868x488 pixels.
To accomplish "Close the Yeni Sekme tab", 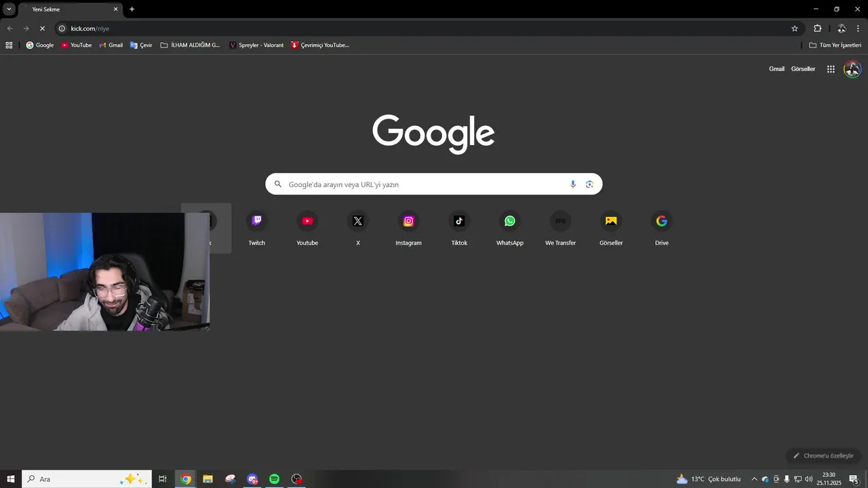I will coord(115,9).
